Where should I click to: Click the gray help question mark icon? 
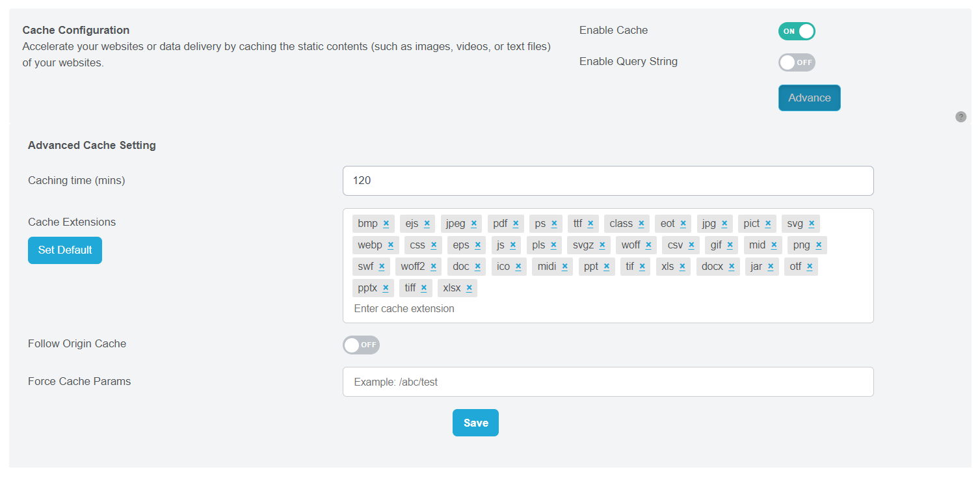pos(960,117)
